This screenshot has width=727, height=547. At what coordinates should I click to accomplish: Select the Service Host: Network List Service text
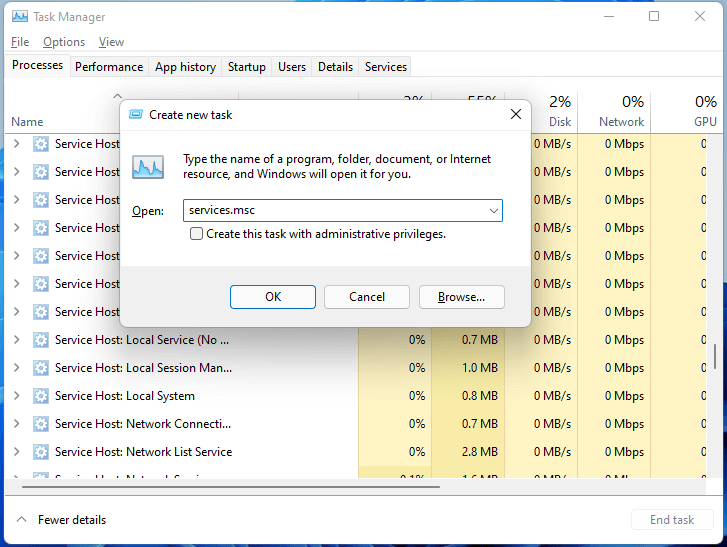[143, 452]
